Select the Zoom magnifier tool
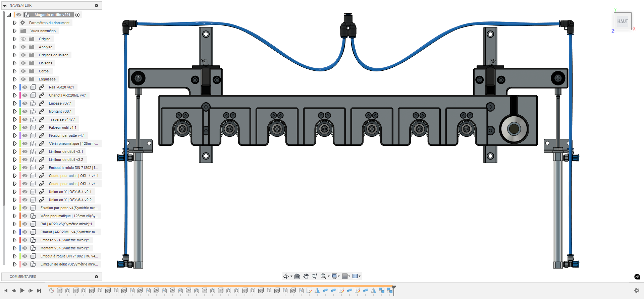Viewport: 644px width, 299px height. pos(314,276)
